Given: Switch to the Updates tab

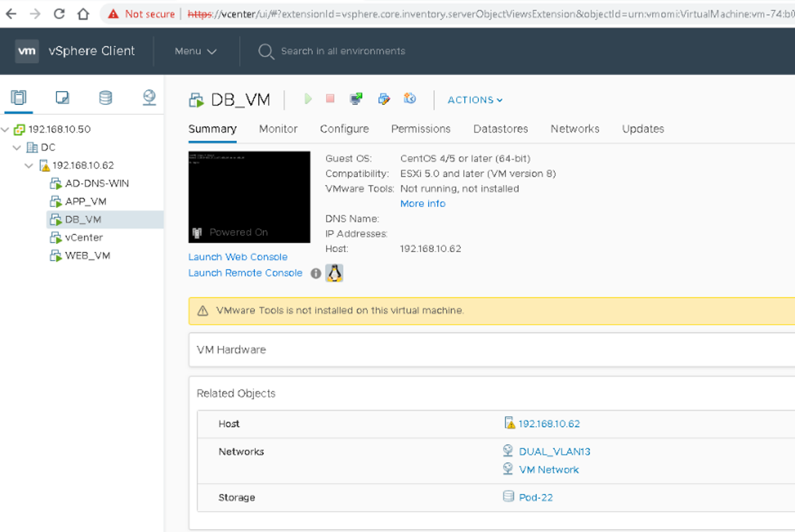Looking at the screenshot, I should (x=643, y=128).
